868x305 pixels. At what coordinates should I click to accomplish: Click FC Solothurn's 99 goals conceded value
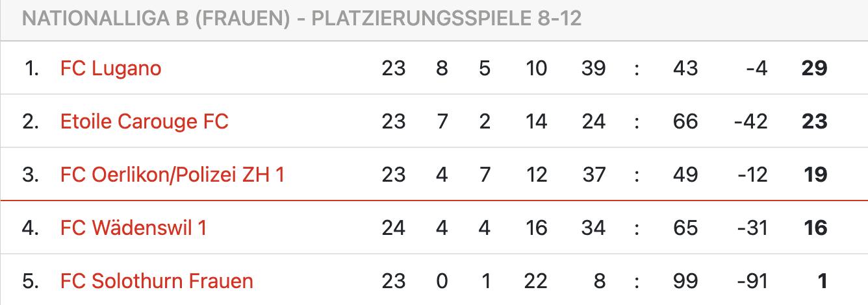pos(685,281)
